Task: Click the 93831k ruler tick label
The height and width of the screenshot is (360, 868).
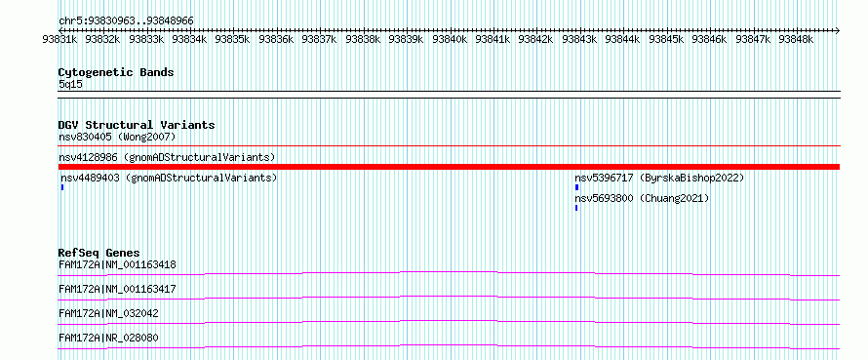Action: coord(59,39)
